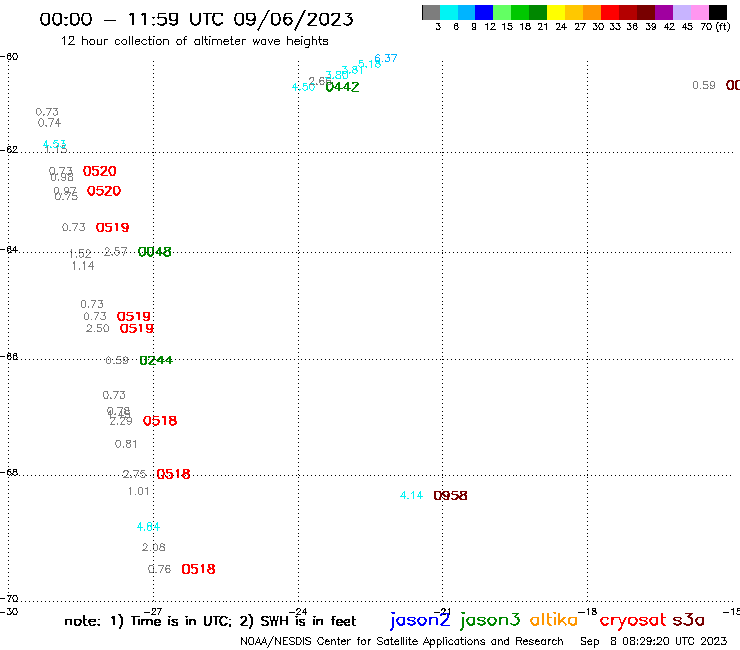This screenshot has height=650, width=740.
Task: Click the 0.59 value beside 0244
Action: (117, 360)
